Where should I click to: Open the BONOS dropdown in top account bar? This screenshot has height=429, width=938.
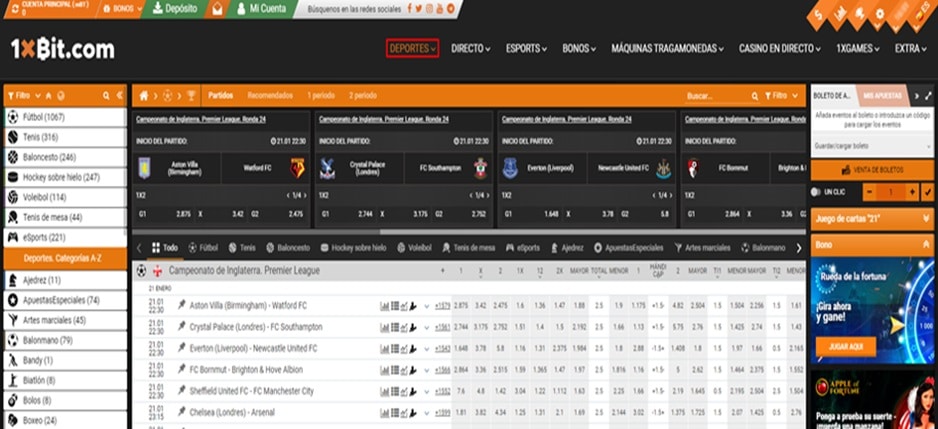coord(123,9)
